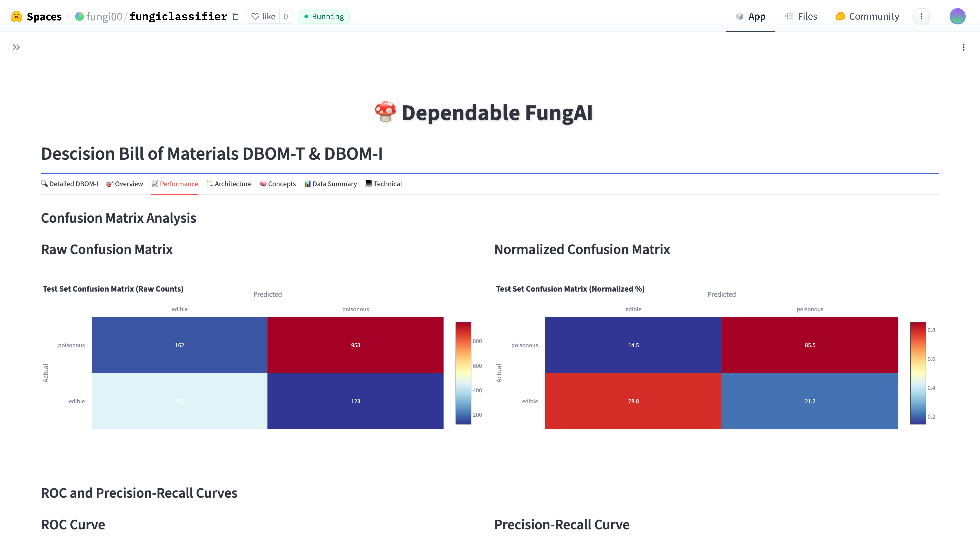Open the Concepts tab
Viewport: 980px width, 551px height.
pos(278,184)
